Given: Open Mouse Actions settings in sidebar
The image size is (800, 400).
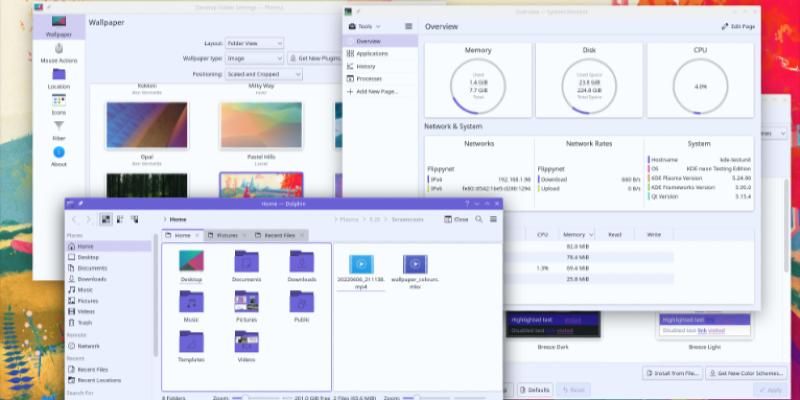Looking at the screenshot, I should pos(58,53).
